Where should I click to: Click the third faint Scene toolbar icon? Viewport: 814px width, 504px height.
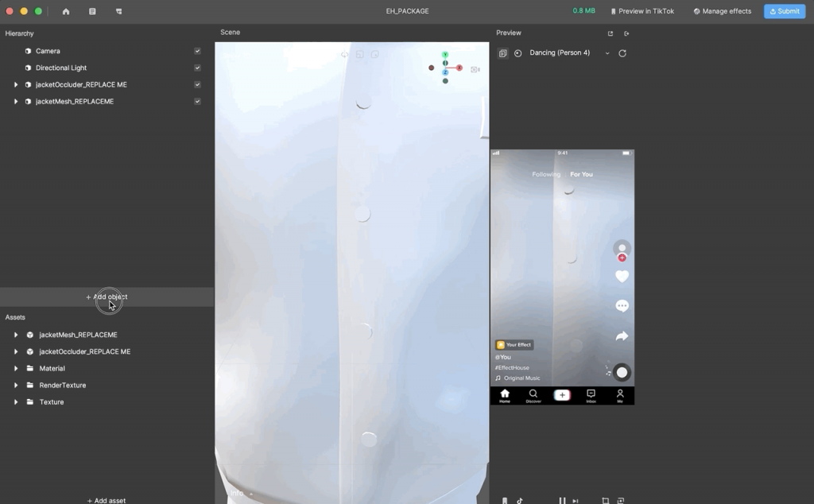tap(375, 54)
